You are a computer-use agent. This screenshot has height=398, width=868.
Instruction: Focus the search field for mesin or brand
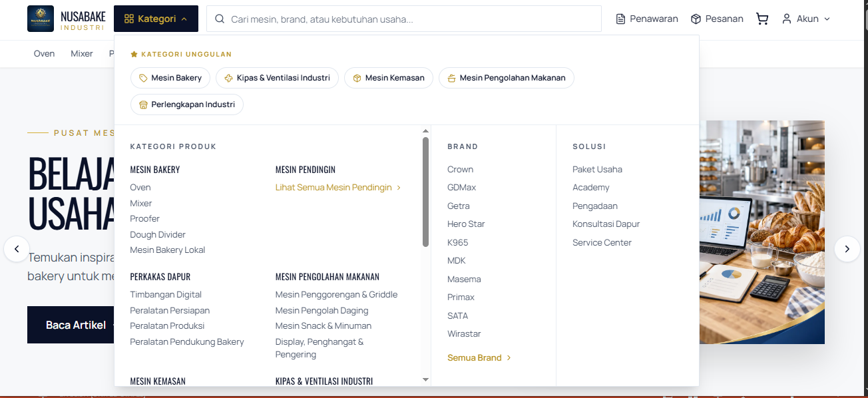point(404,19)
